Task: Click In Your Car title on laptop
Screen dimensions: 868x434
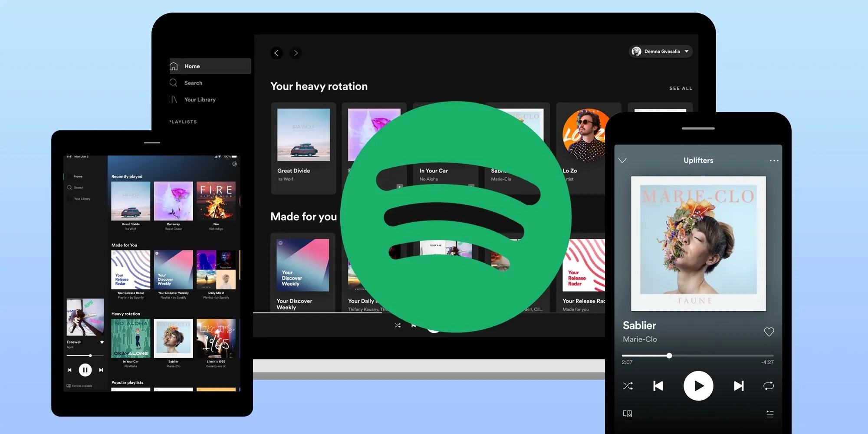Action: tap(434, 171)
